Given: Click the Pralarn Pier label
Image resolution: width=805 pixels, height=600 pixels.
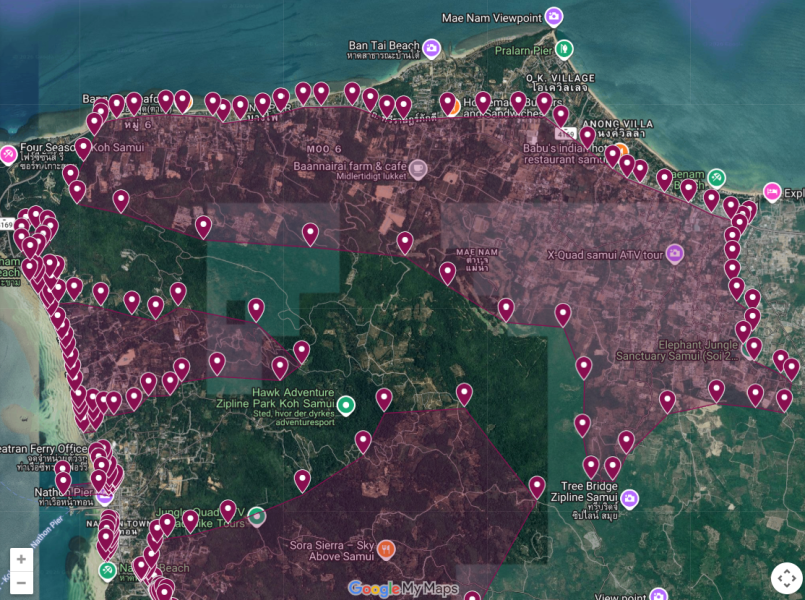Looking at the screenshot, I should [x=524, y=50].
